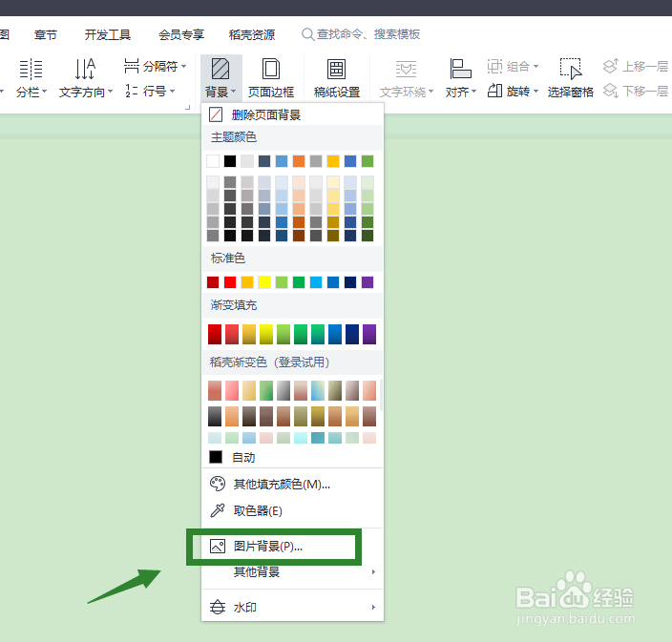Viewport: 672px width, 642px height.
Task: Click the palette icon for 其他填充颜色
Action: pyautogui.click(x=218, y=484)
